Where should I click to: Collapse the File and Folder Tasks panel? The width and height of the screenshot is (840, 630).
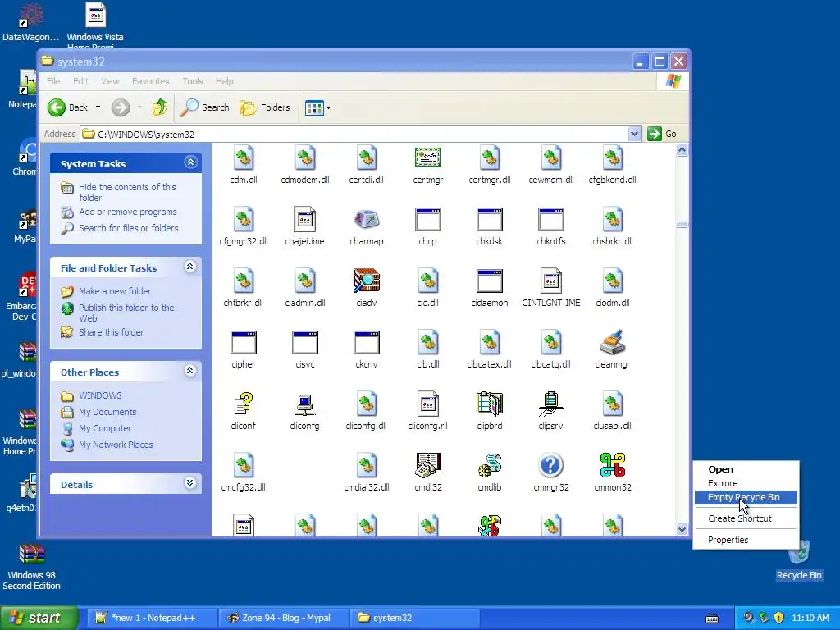point(189,267)
